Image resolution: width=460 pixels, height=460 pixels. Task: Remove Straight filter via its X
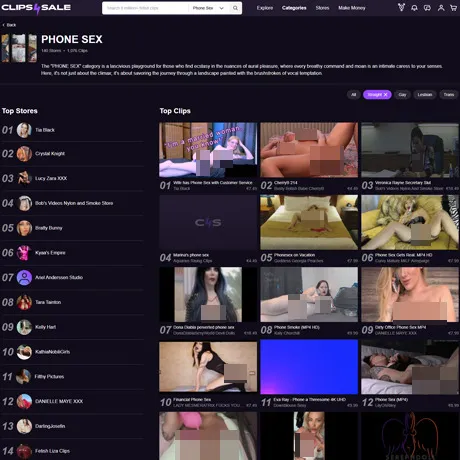(x=386, y=95)
